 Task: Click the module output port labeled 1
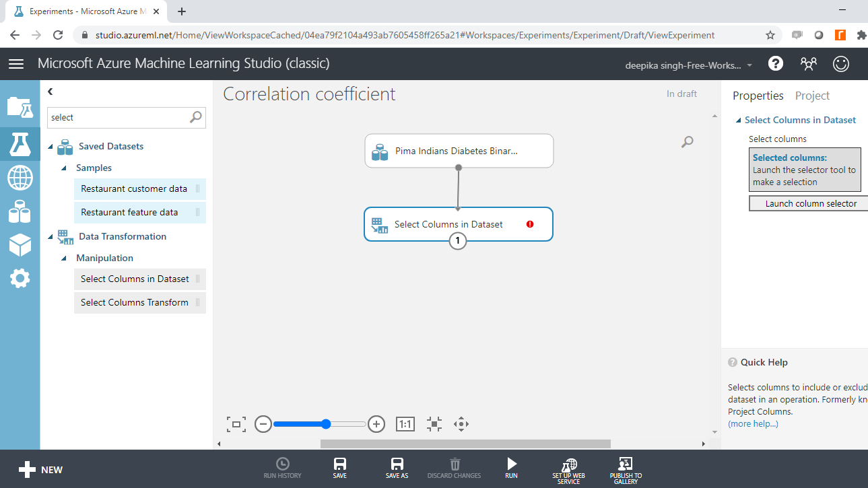coord(458,241)
